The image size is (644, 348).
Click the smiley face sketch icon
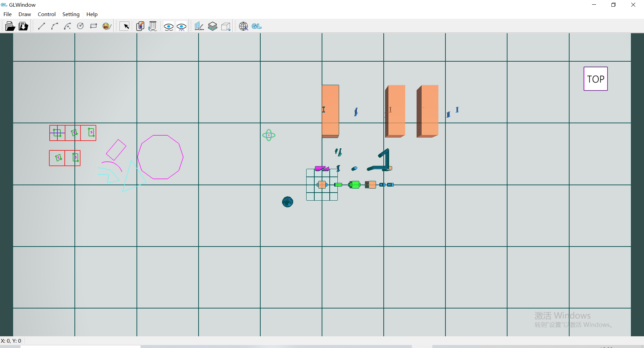(x=107, y=26)
